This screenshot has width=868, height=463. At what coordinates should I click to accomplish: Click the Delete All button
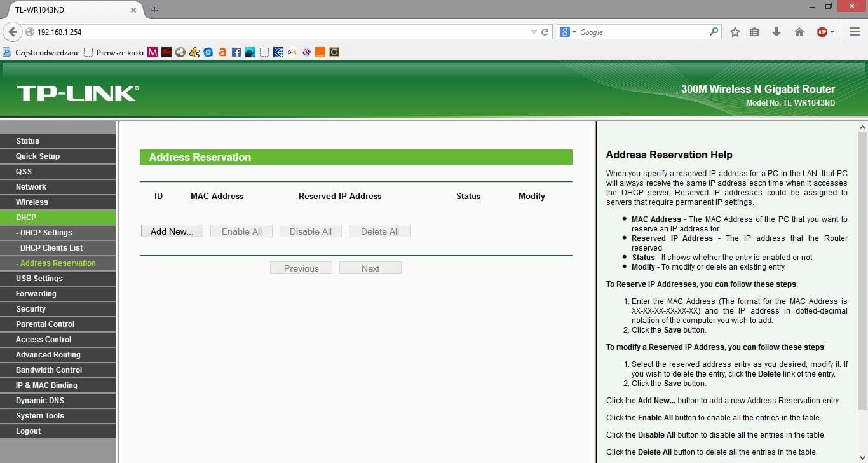tap(380, 231)
